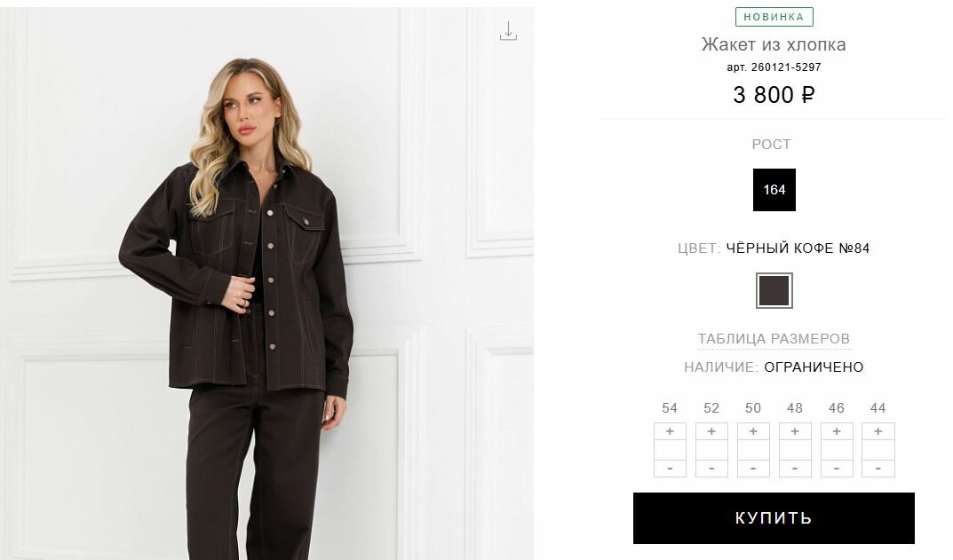Click the Купить buy button
Viewport: 953px width, 560px height.
coord(774,518)
